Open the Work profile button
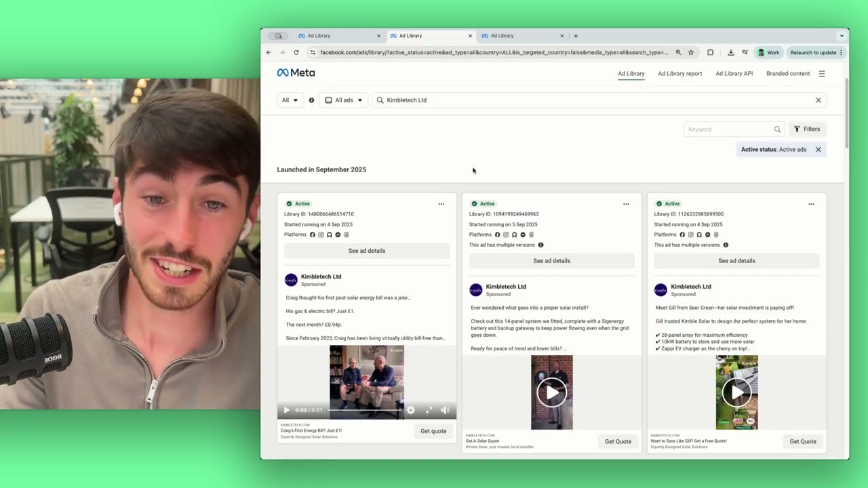The width and height of the screenshot is (868, 488). 768,52
